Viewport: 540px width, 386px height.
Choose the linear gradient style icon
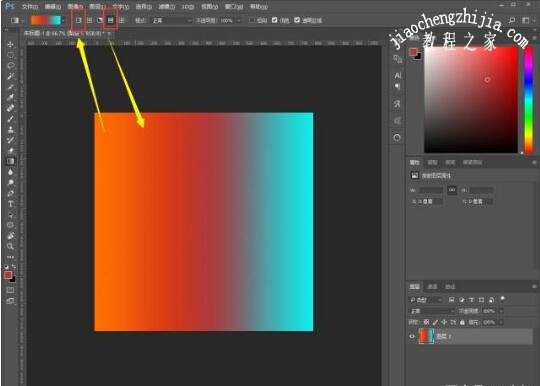pos(79,20)
